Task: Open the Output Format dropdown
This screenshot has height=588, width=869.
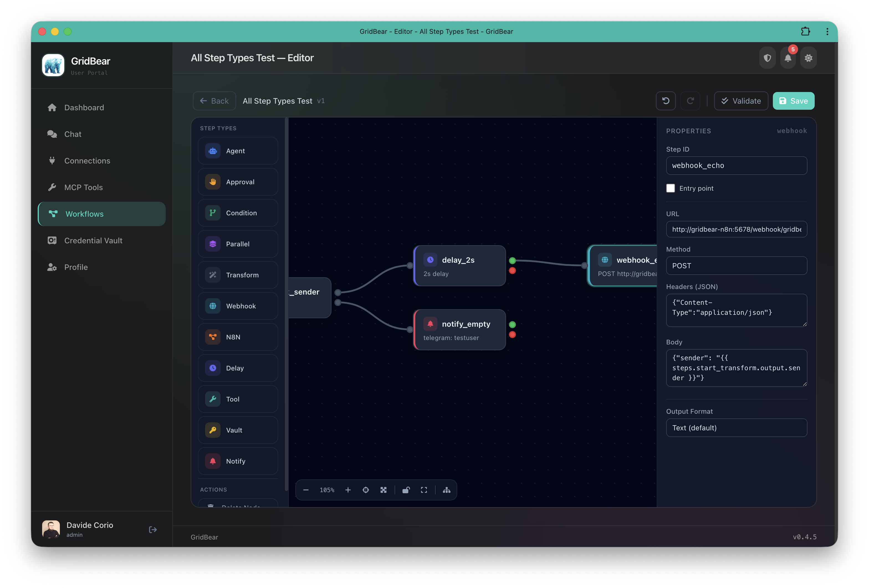Action: [x=736, y=428]
